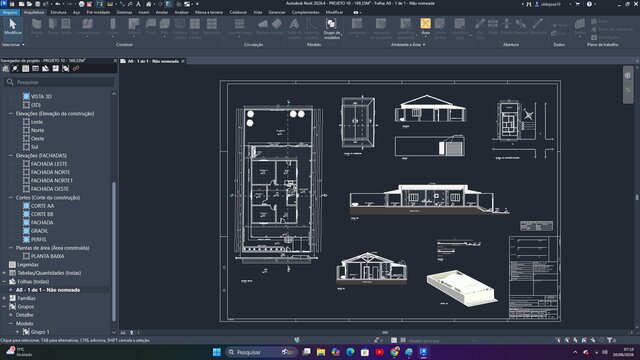Click the navigation wheel icon in drawing area

(x=627, y=76)
